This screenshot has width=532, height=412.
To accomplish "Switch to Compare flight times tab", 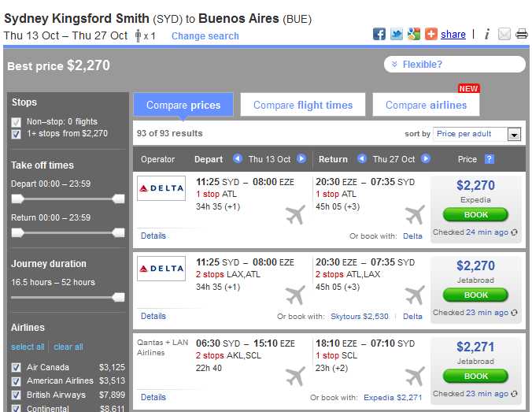I will click(x=303, y=105).
